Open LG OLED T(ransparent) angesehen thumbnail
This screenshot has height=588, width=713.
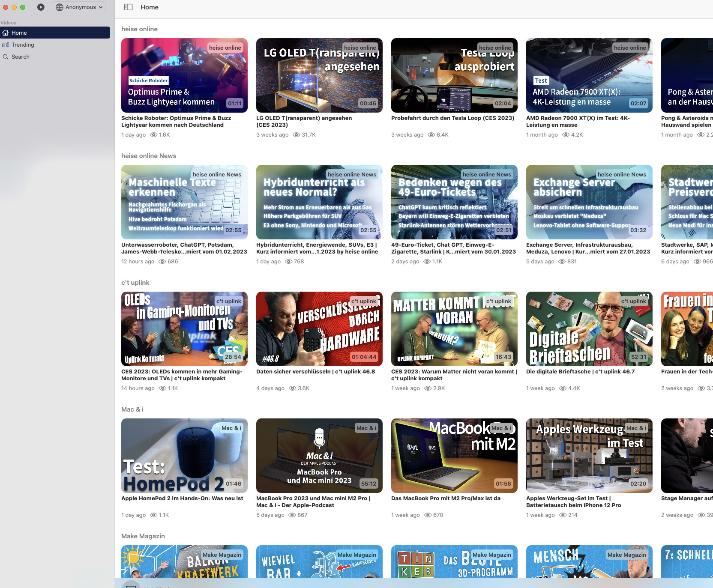click(319, 75)
